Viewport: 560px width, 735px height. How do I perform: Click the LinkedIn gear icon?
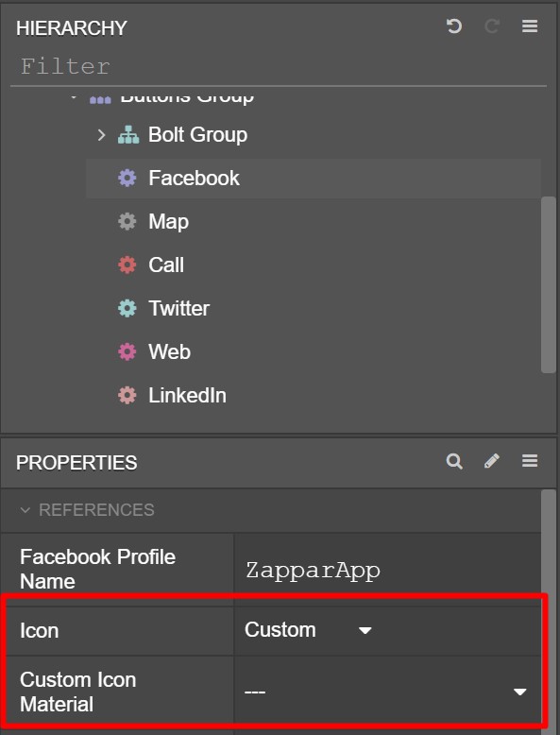point(127,395)
